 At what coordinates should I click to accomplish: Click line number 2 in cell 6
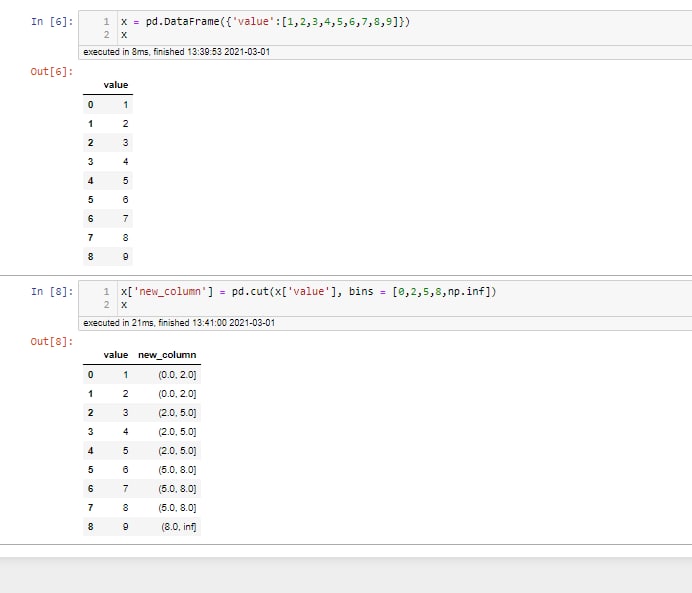(106, 35)
